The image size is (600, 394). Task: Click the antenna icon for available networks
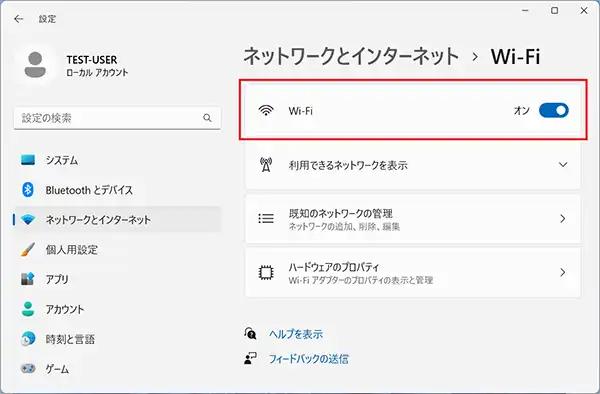coord(266,165)
